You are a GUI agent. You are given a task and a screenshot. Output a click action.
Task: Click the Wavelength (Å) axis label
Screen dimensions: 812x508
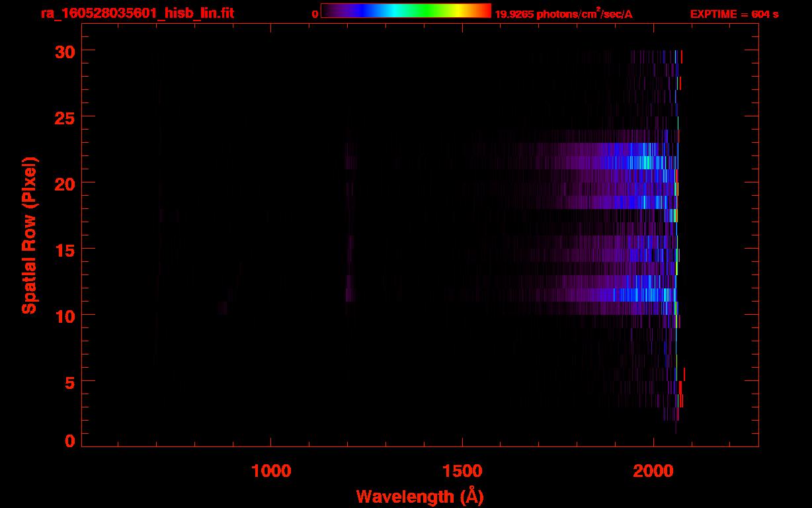[420, 496]
